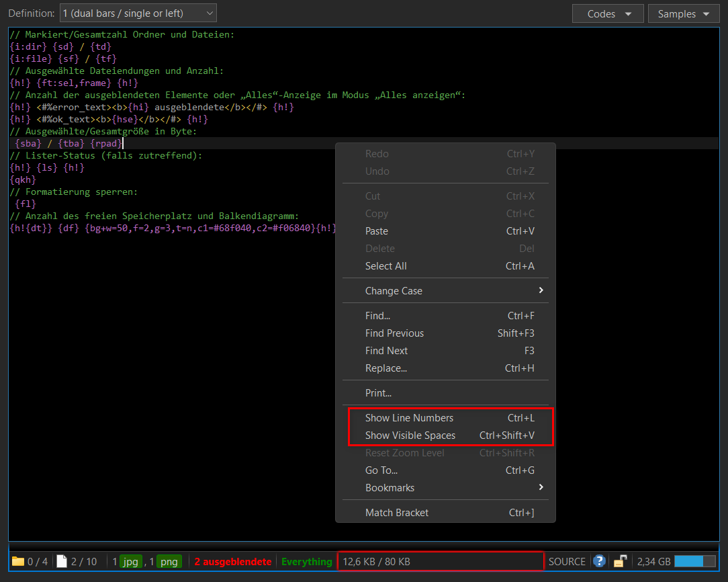Choose Select All from the context menu

445,266
